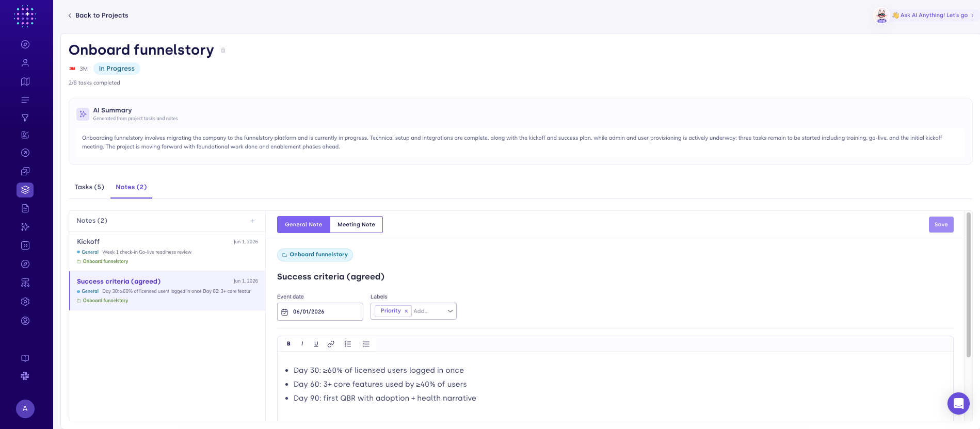The width and height of the screenshot is (980, 429).
Task: Open the person icon in the sidebar
Action: (25, 63)
